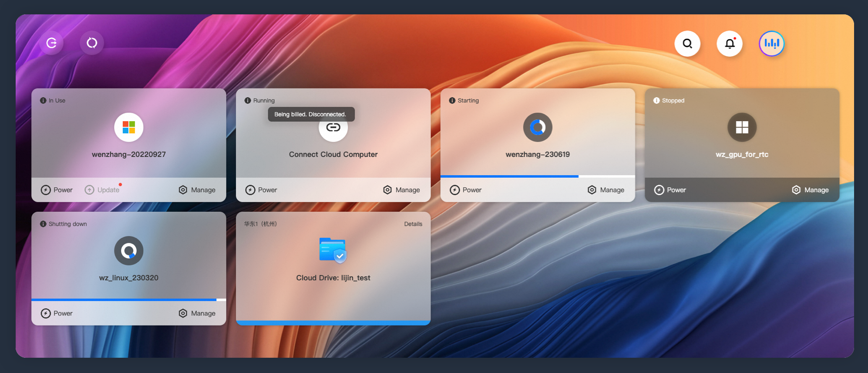This screenshot has width=868, height=373.
Task: Open the Cloud Drive folder icon
Action: [333, 250]
